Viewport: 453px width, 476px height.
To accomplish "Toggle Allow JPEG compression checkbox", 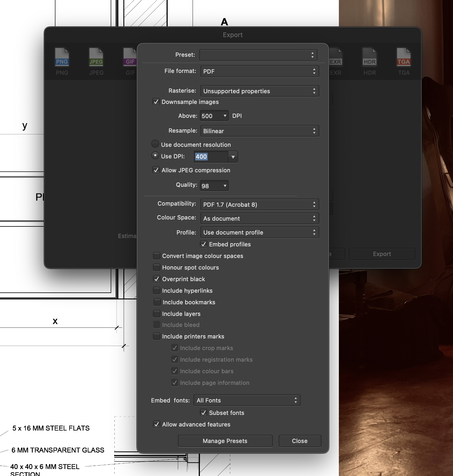I will [x=156, y=170].
